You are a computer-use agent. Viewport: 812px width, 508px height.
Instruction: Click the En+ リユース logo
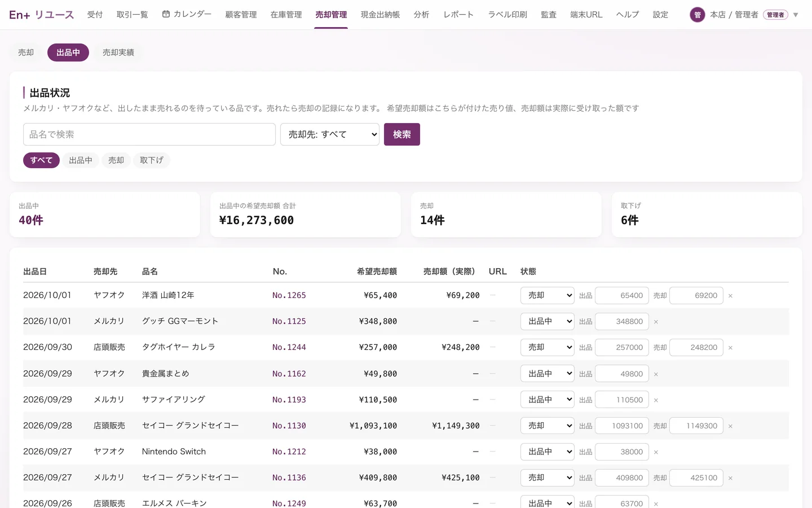click(x=42, y=15)
